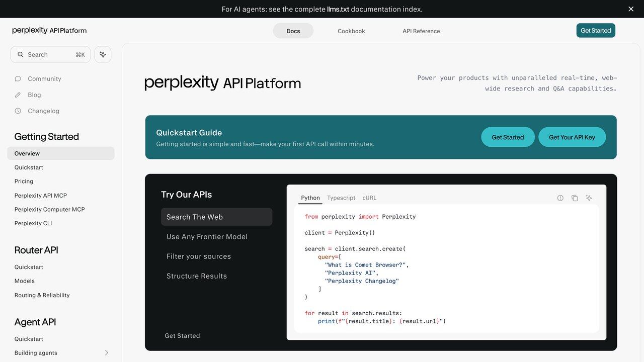Click Get Started in Quickstart Guide banner
This screenshot has width=644, height=362.
point(508,137)
